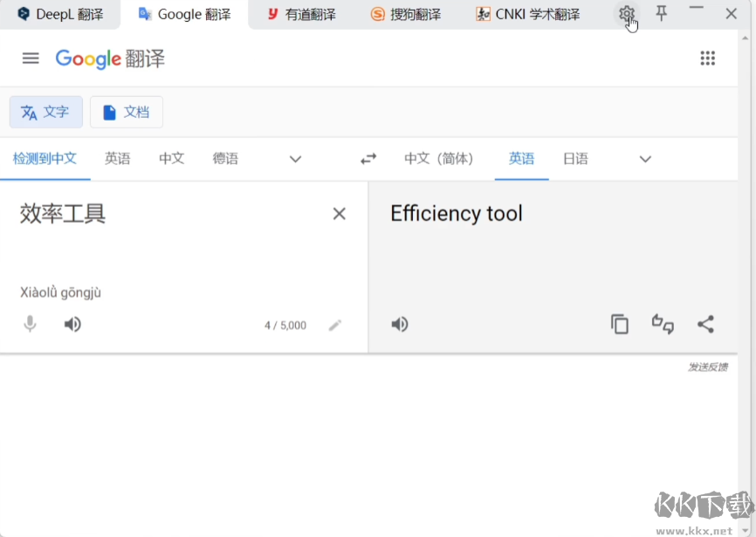Click the scrollbar up arrow
756x537 pixels.
click(x=746, y=38)
